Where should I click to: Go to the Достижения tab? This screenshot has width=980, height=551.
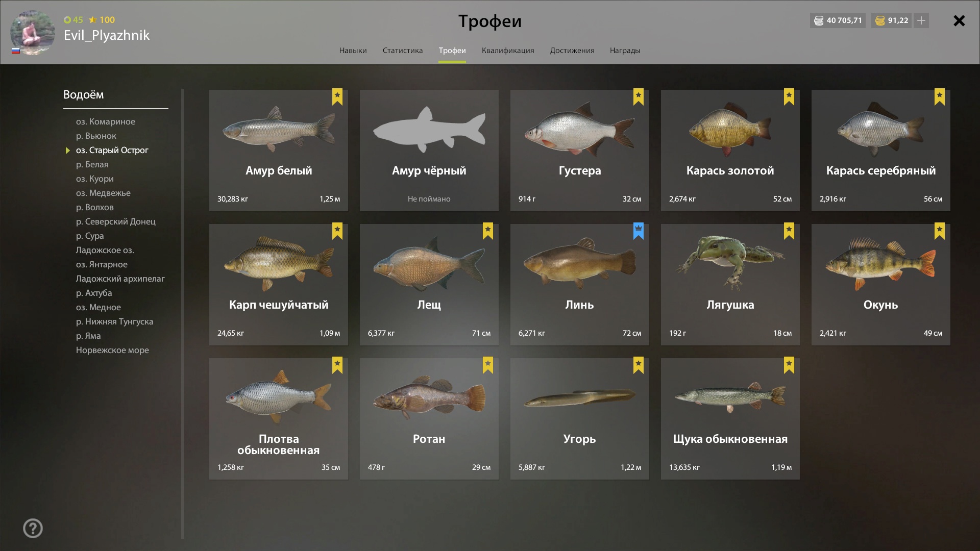(x=572, y=51)
